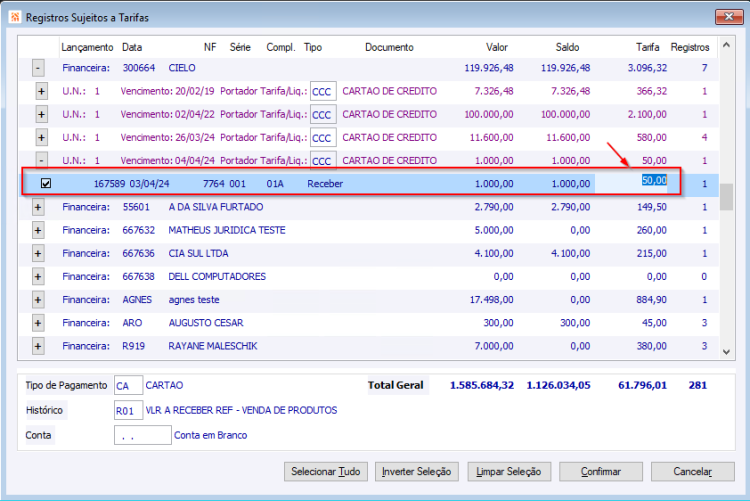Click the app icon in title bar
Image resolution: width=750 pixels, height=501 pixels.
15,17
